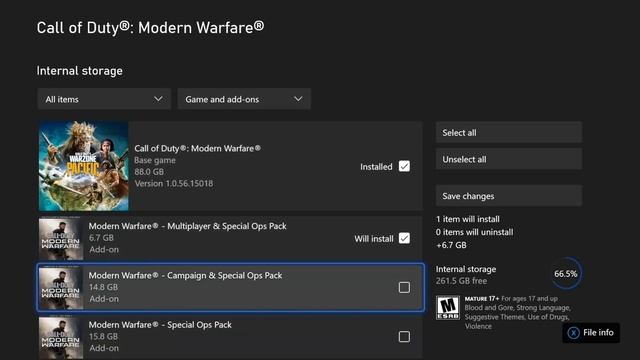640x360 pixels.
Task: Click the Unselect all button
Action: click(x=509, y=159)
